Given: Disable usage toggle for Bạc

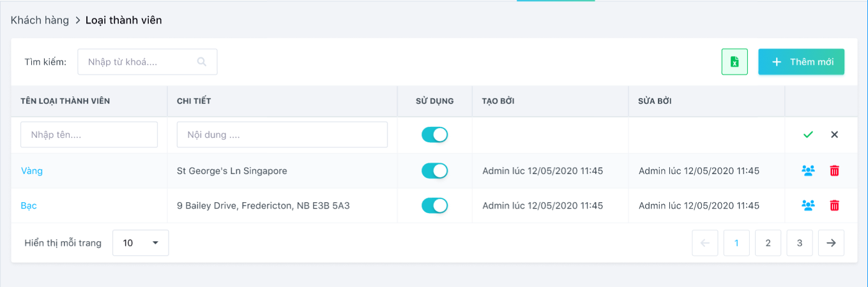Looking at the screenshot, I should click(434, 205).
